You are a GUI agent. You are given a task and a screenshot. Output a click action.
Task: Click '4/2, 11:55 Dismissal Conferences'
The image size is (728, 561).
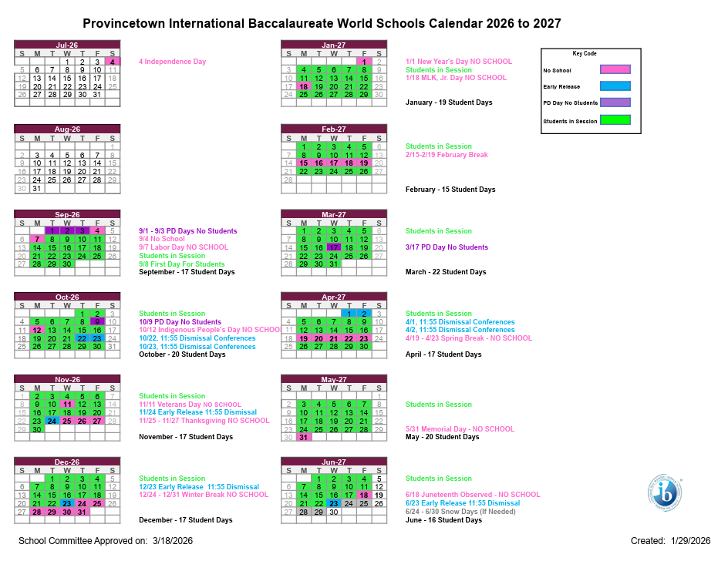[x=460, y=330]
